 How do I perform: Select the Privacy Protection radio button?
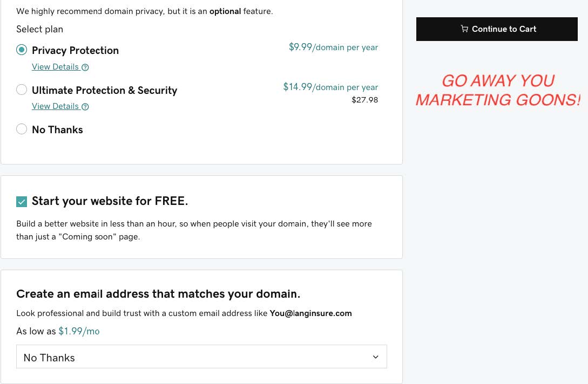point(22,50)
